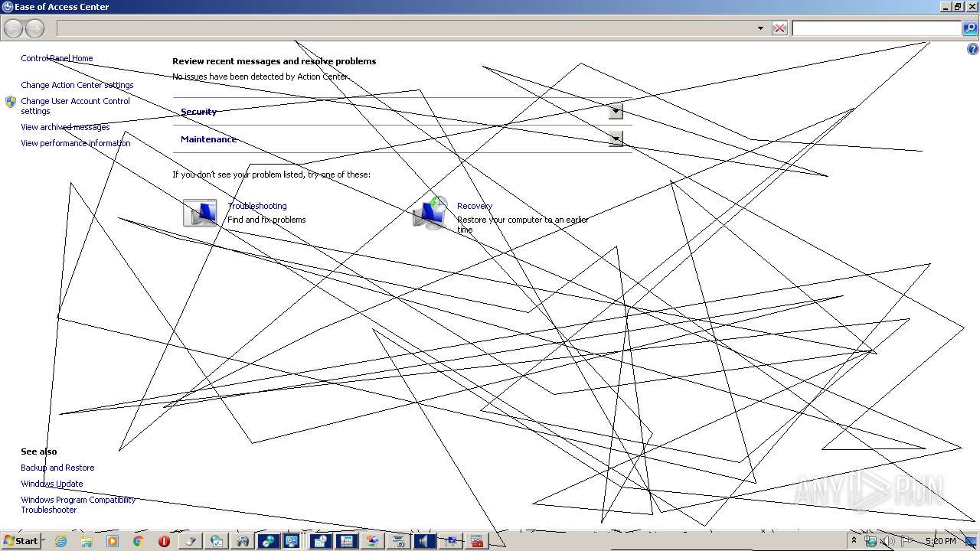Screen dimensions: 980x551
Task: Click the search input field
Action: pos(877,28)
